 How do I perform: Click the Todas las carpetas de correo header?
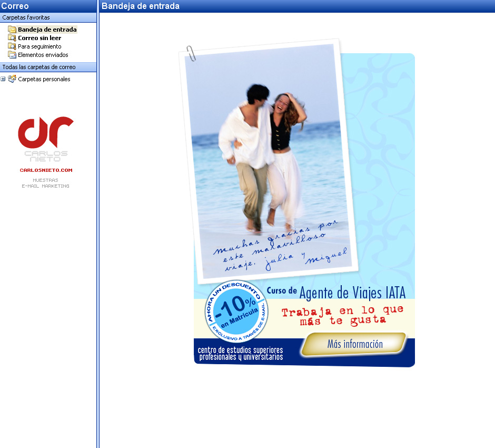[x=48, y=67]
